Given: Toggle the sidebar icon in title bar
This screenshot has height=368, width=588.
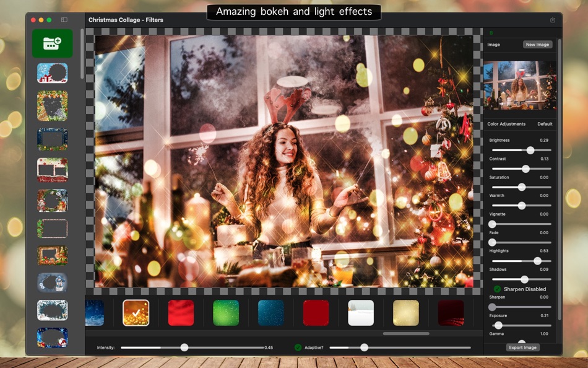Looking at the screenshot, I should [x=64, y=20].
